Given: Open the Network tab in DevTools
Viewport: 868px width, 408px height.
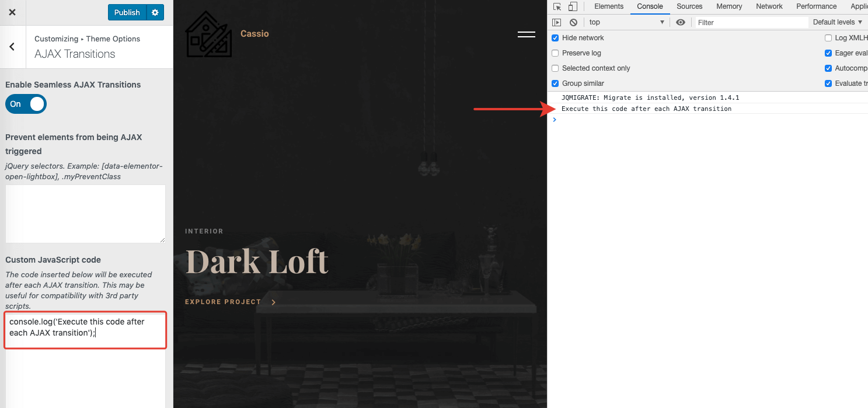Looking at the screenshot, I should pos(769,6).
